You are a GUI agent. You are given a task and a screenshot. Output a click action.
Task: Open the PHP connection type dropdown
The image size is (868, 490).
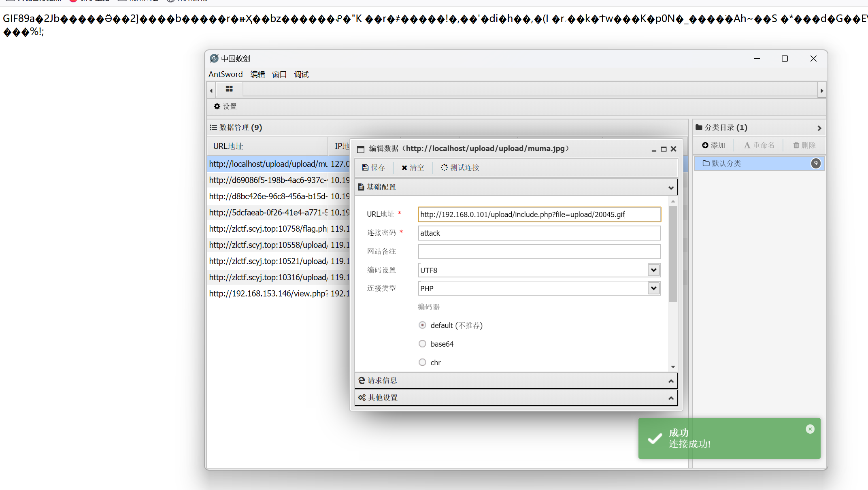point(653,288)
